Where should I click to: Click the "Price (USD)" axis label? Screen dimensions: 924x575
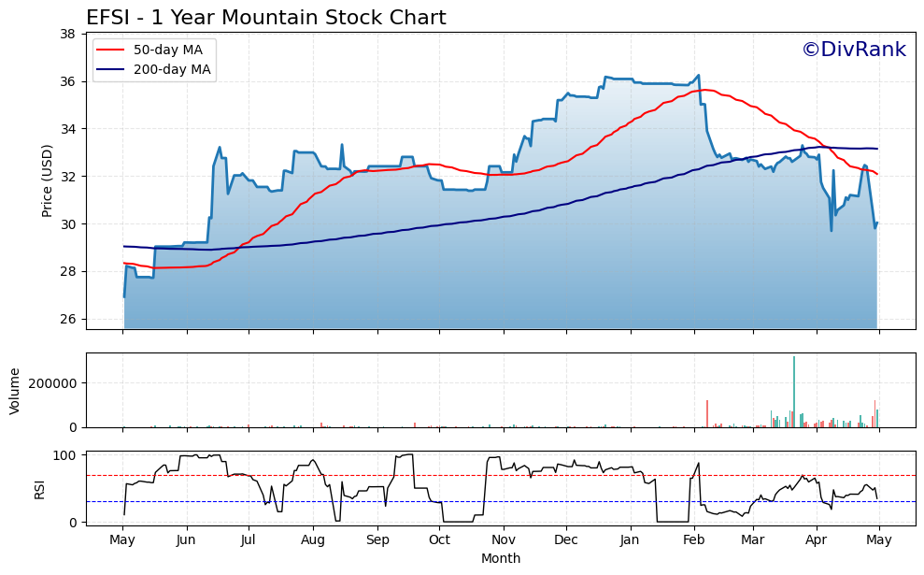tap(47, 181)
